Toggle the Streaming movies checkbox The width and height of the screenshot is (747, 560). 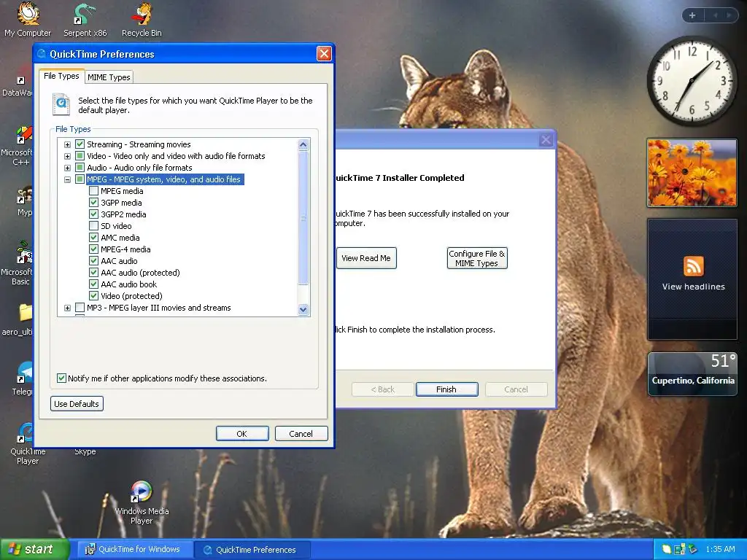click(80, 144)
